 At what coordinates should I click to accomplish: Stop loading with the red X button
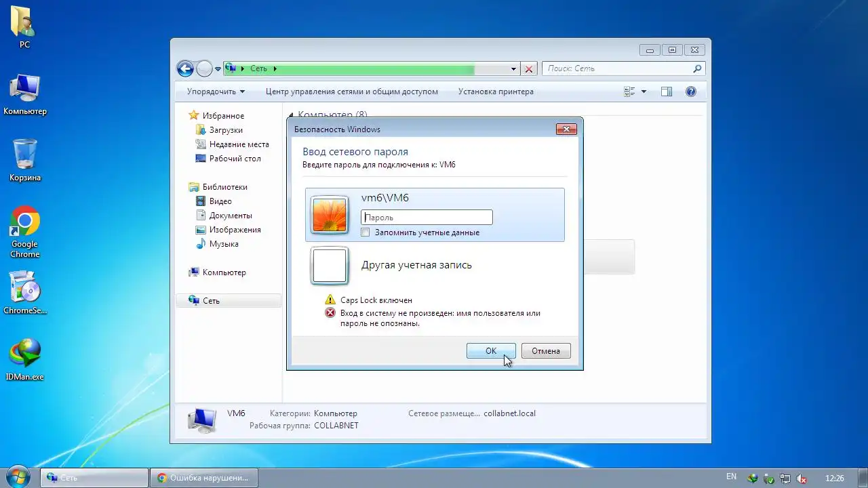tap(529, 68)
